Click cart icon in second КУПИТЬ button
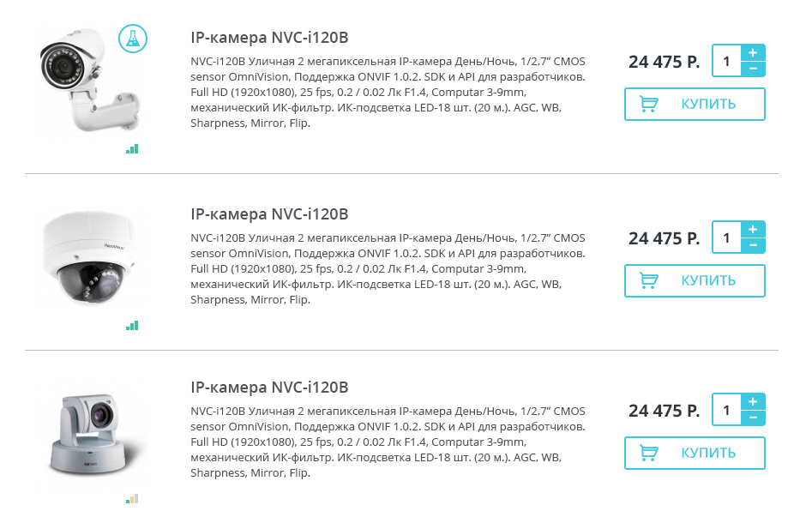 (649, 281)
